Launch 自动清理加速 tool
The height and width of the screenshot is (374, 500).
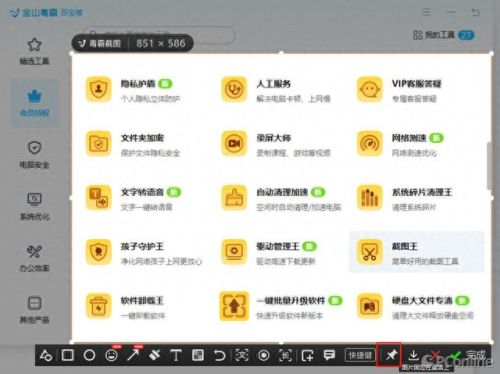281,198
